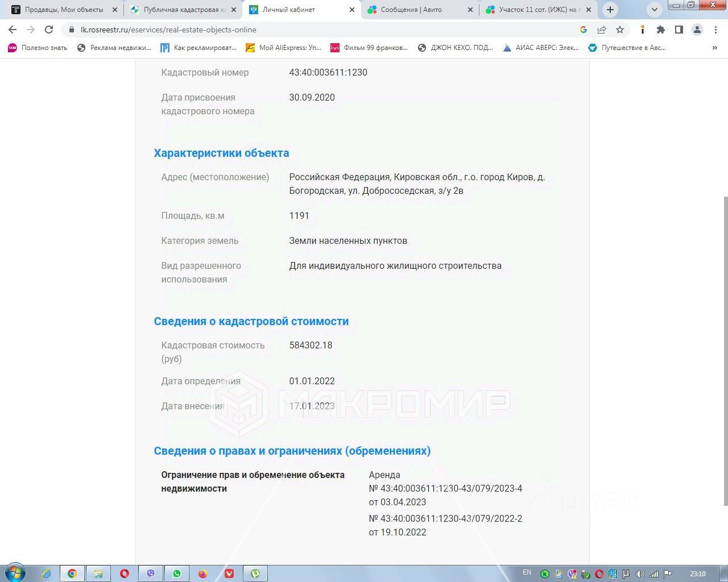Open the 'Полезно знать' bookmark
The width and height of the screenshot is (728, 582).
pos(38,48)
